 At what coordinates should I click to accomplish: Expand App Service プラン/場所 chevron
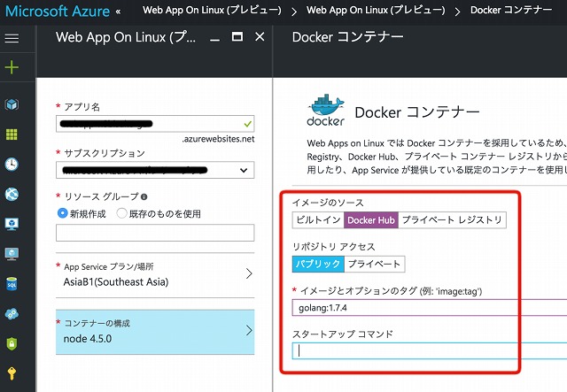249,273
